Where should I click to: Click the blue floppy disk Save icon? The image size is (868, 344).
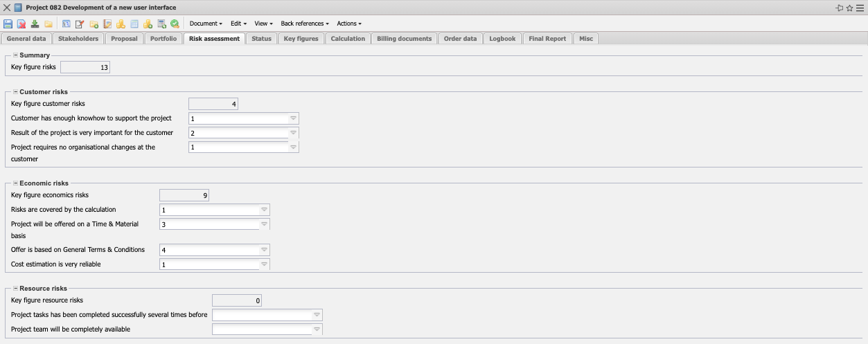[8, 24]
